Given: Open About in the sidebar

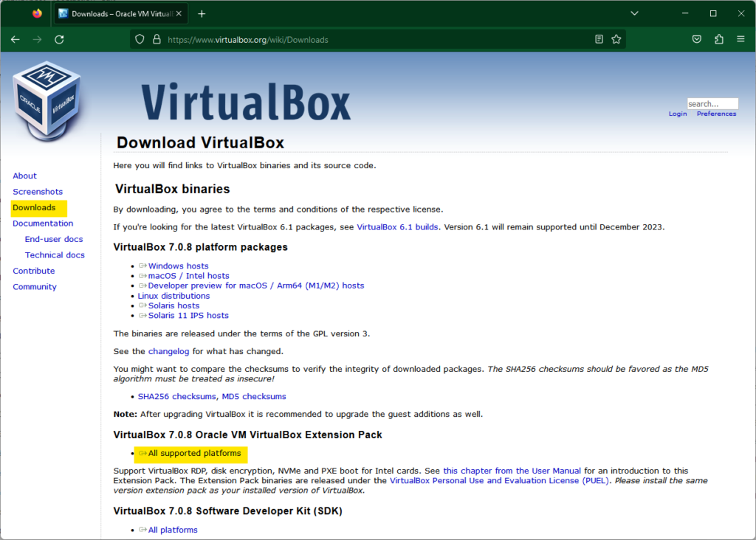Looking at the screenshot, I should [x=24, y=176].
